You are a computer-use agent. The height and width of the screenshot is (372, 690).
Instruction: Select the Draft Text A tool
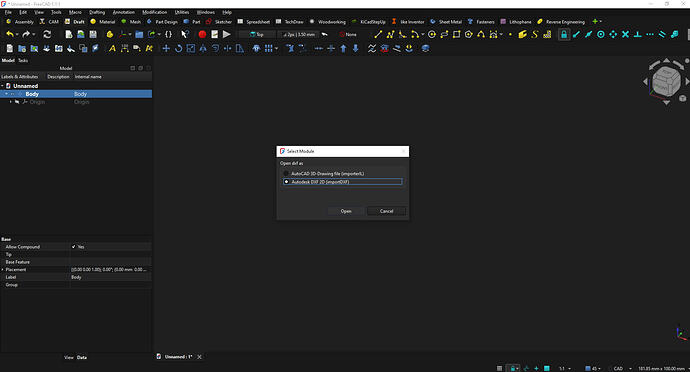[112, 48]
